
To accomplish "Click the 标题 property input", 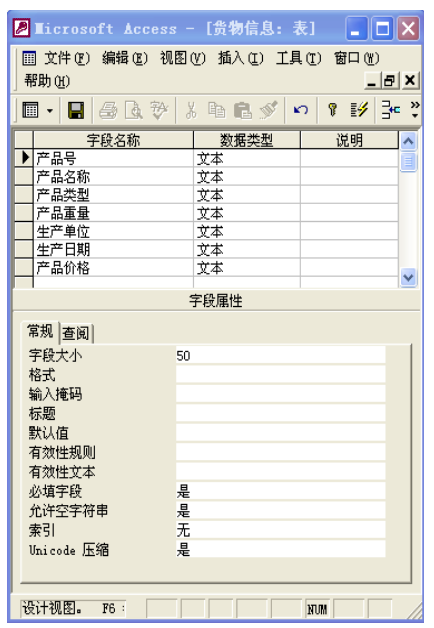I will point(281,413).
